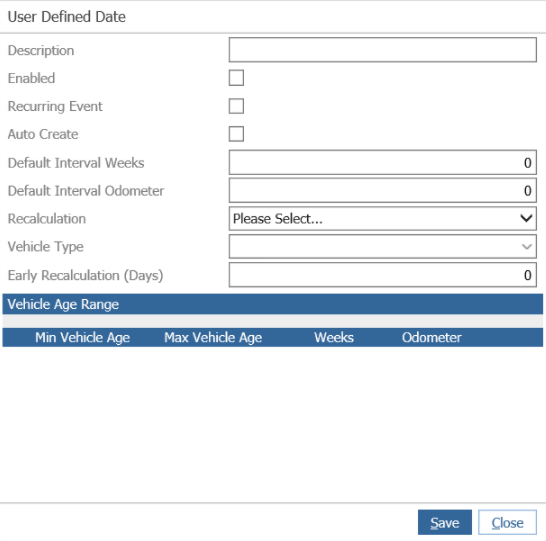Sort by Min Vehicle Age column
Screen dimensions: 546x541
click(x=83, y=337)
